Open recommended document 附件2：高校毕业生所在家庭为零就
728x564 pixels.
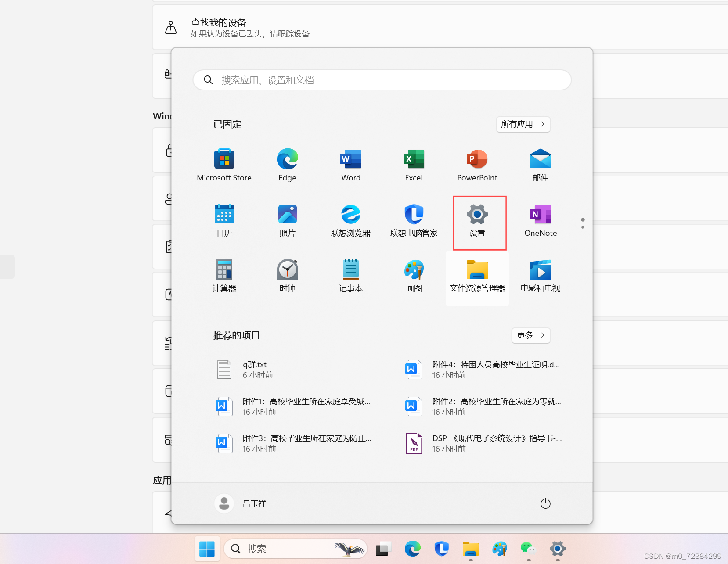[483, 406]
